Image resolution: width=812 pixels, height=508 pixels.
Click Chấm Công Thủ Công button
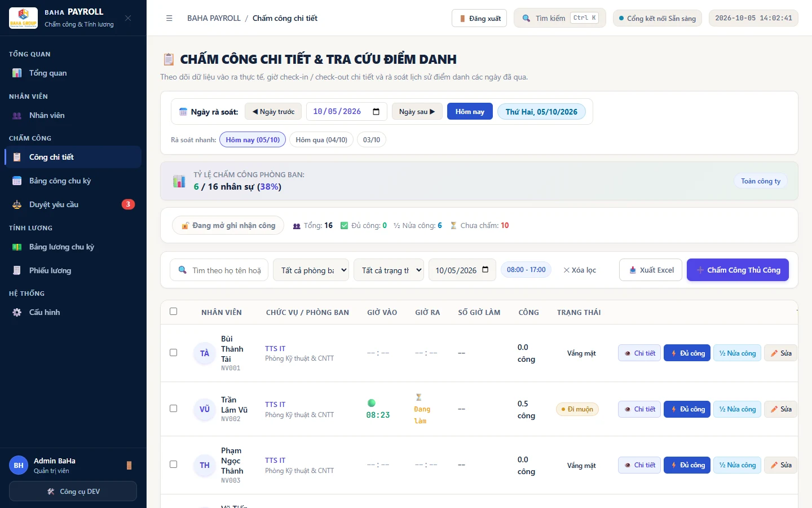coord(738,270)
